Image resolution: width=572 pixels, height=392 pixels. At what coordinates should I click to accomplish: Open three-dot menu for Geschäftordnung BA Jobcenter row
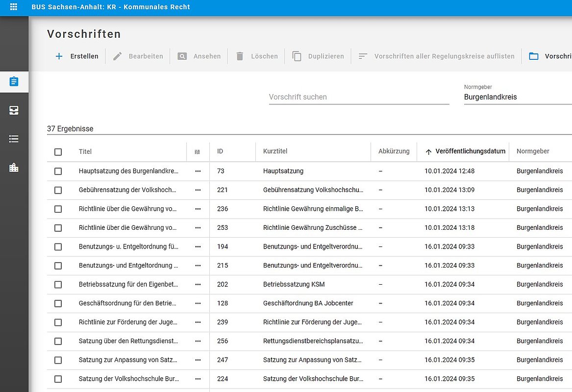click(x=198, y=303)
